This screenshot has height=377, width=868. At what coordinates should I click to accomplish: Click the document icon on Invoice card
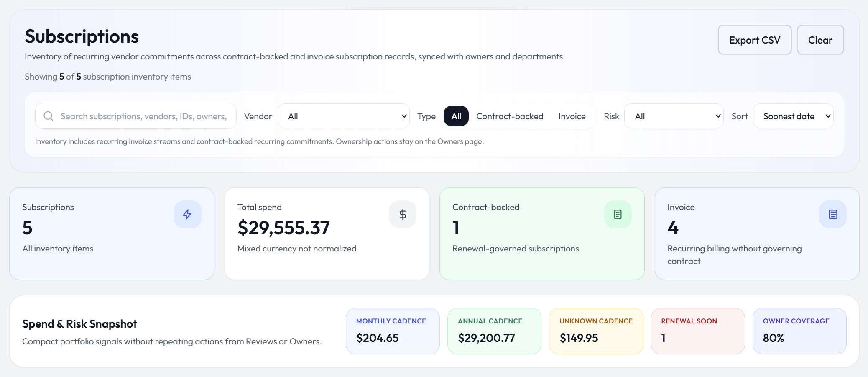point(833,214)
